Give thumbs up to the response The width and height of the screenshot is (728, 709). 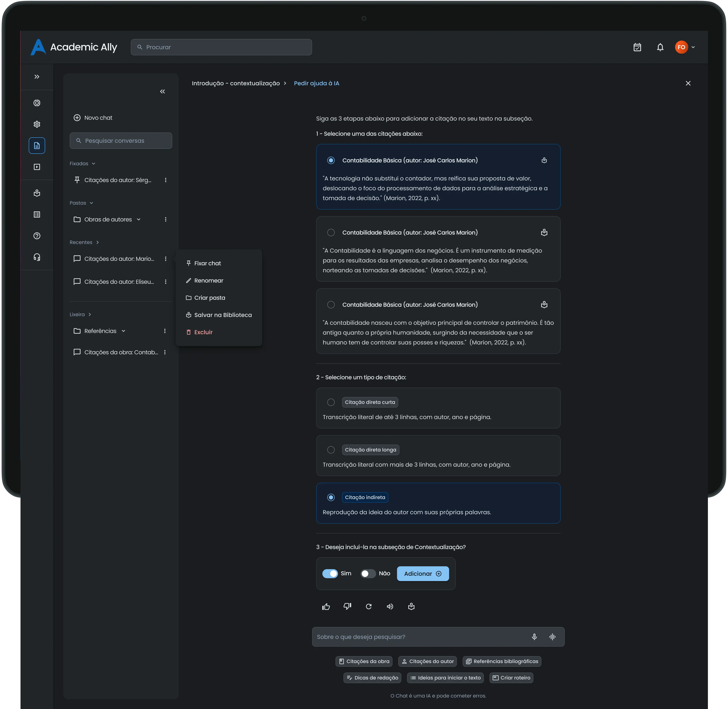point(326,607)
